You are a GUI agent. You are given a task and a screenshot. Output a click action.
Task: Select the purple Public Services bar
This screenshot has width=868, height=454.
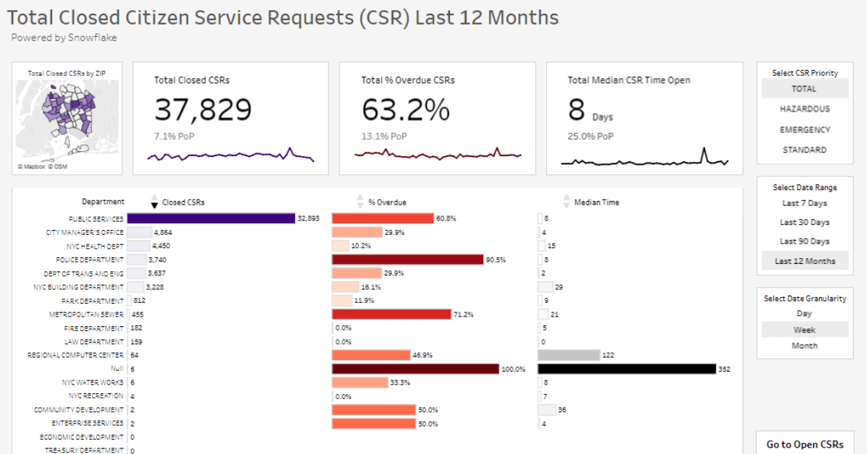[211, 218]
